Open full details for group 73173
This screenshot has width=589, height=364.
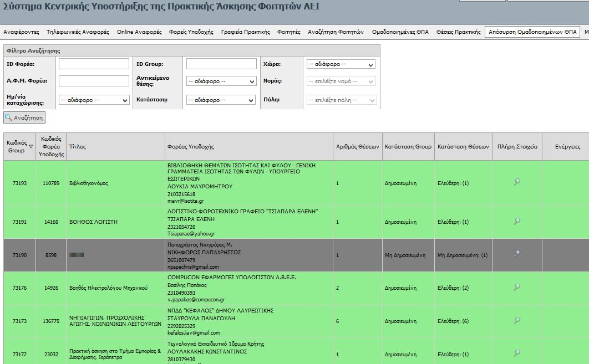(x=517, y=320)
